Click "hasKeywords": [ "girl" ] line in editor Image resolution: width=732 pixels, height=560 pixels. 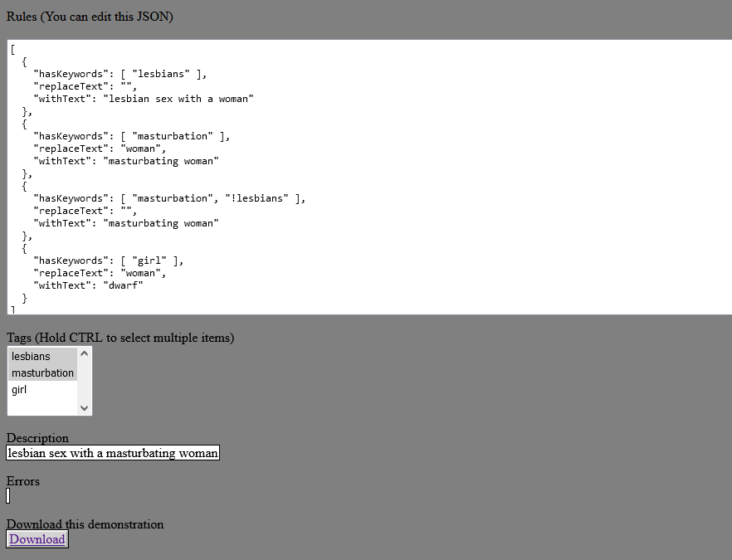108,261
